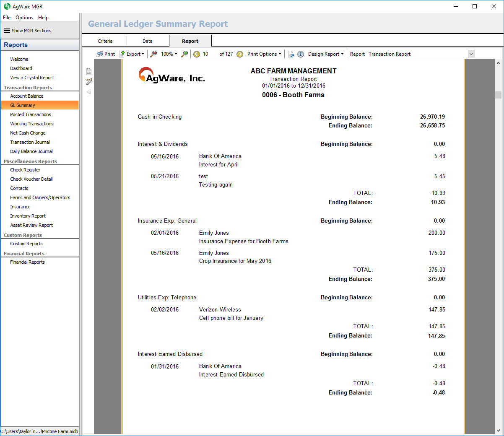Image resolution: width=504 pixels, height=436 pixels.
Task: Click the document page icon in left strip
Action: [x=89, y=72]
